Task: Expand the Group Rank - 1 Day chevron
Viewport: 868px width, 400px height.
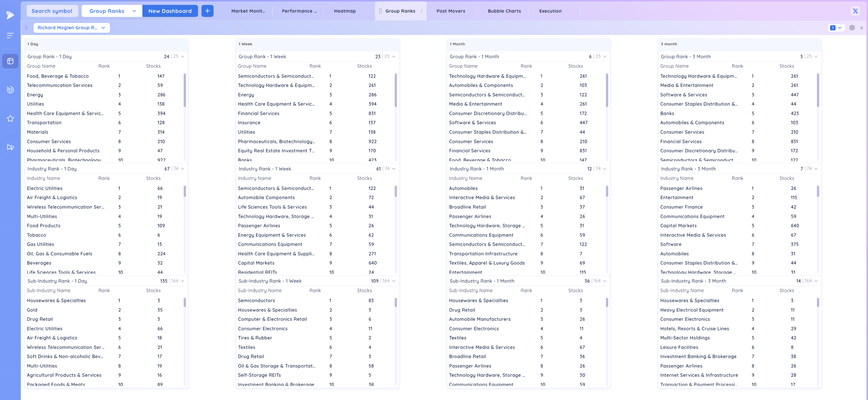Action: (x=183, y=57)
